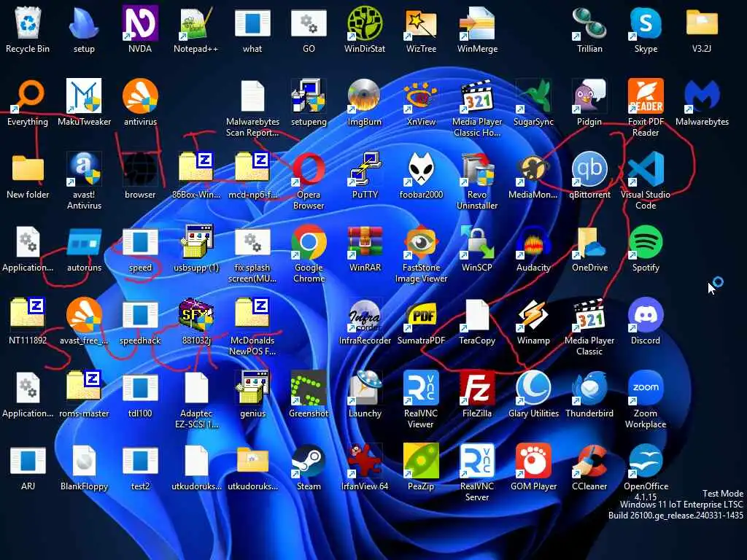Open the Steam icon
This screenshot has width=747, height=560.
[x=309, y=461]
